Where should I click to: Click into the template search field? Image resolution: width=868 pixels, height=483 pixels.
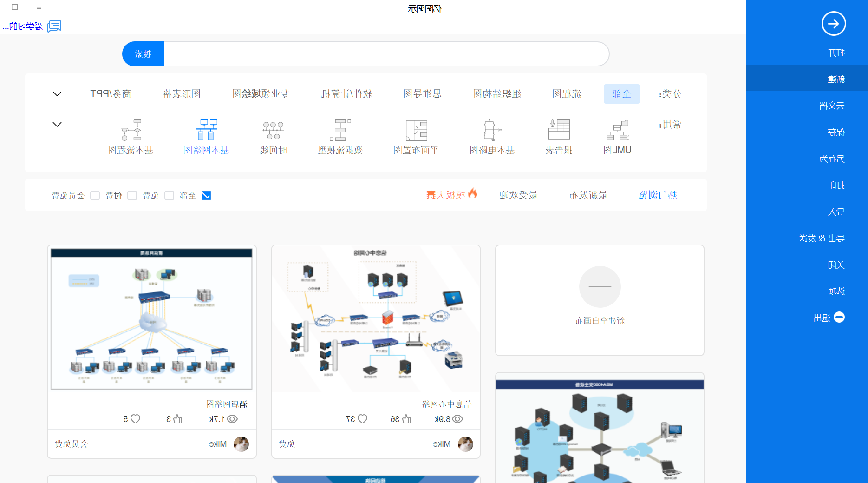point(386,54)
